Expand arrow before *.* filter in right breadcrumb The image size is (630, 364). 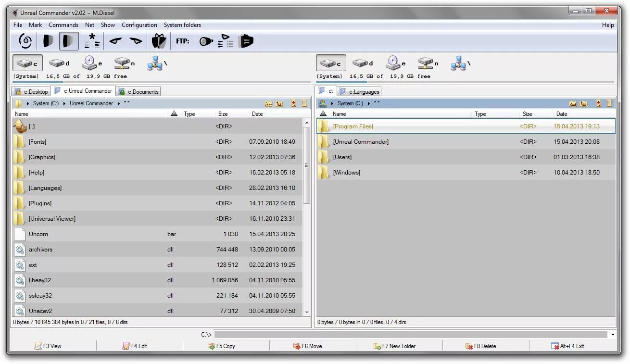click(369, 103)
